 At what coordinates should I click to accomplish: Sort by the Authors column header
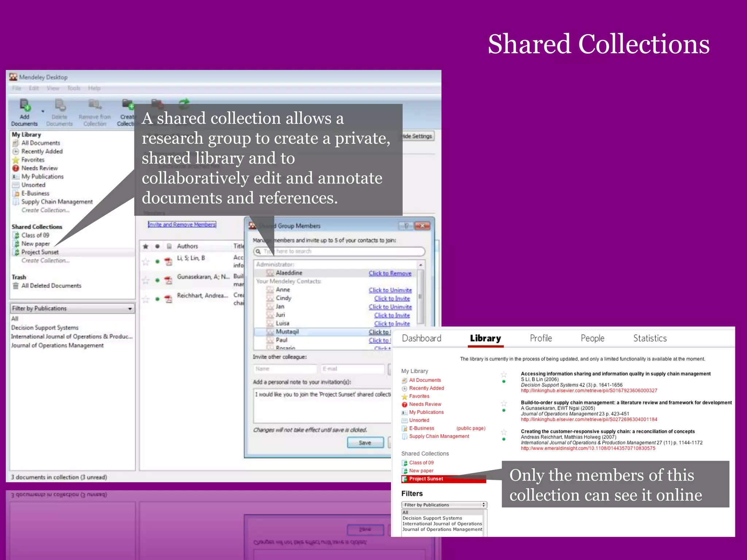point(187,246)
